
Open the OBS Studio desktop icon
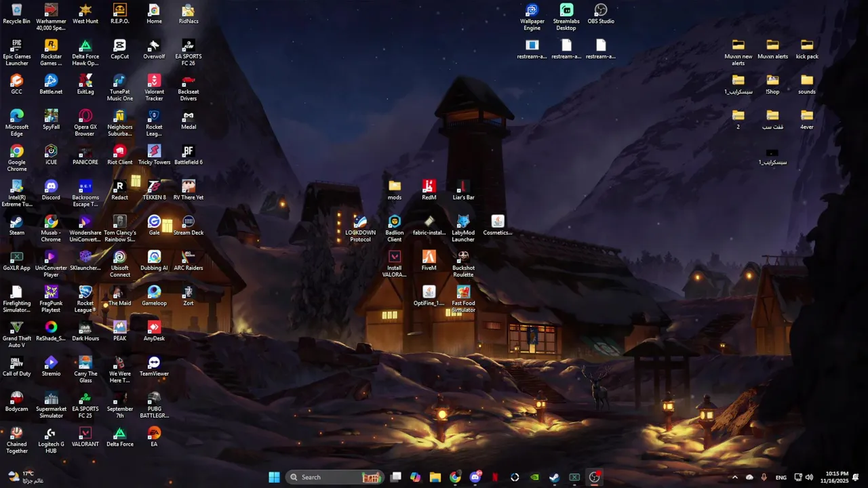pyautogui.click(x=601, y=14)
